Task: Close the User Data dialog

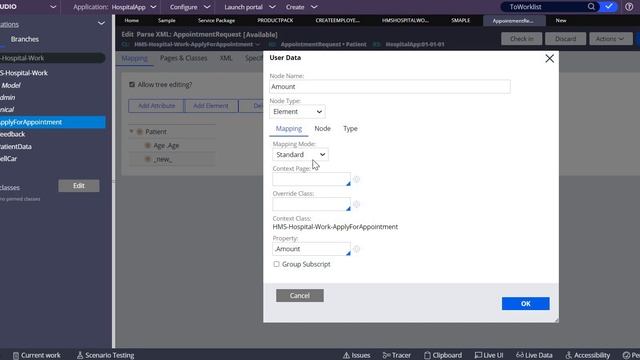Action: (x=549, y=58)
